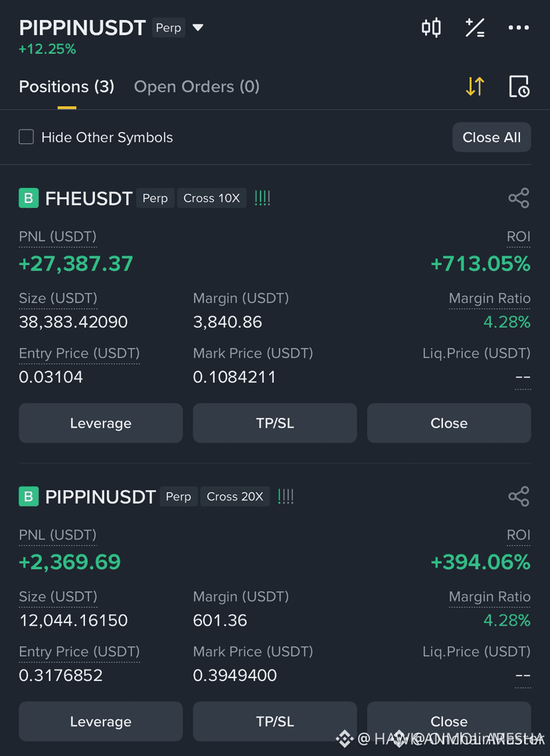Image resolution: width=550 pixels, height=756 pixels.
Task: Share the FHEUSDT position
Action: [x=519, y=198]
